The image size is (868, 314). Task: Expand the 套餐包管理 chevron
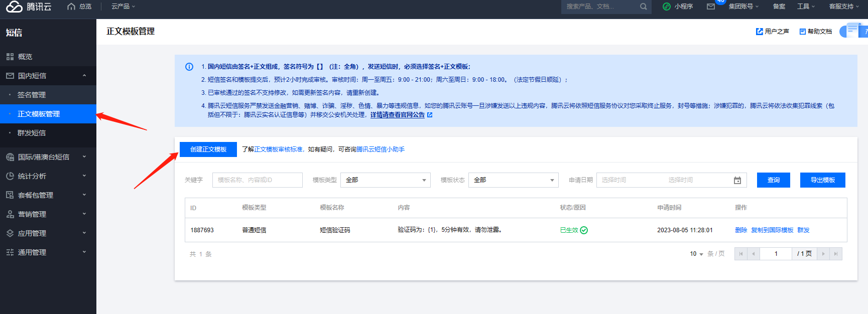[84, 195]
